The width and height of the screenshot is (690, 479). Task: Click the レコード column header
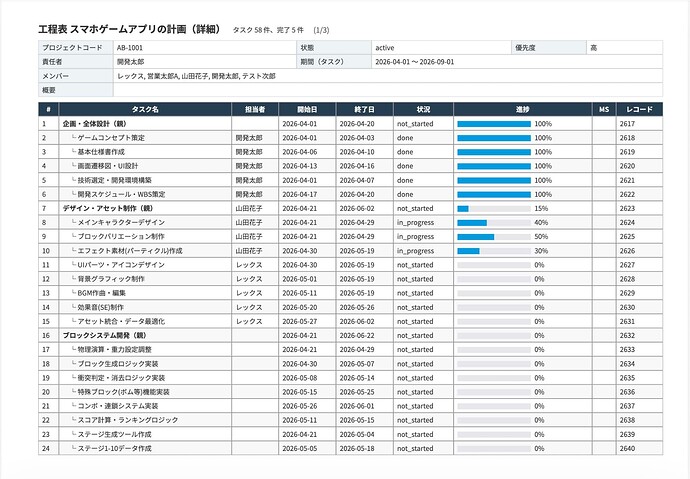click(639, 110)
